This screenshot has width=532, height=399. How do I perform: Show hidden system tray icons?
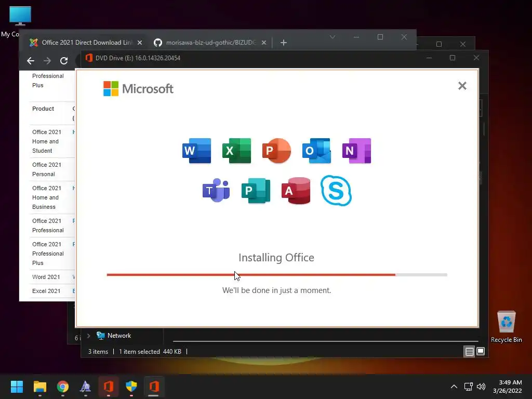[x=454, y=387]
